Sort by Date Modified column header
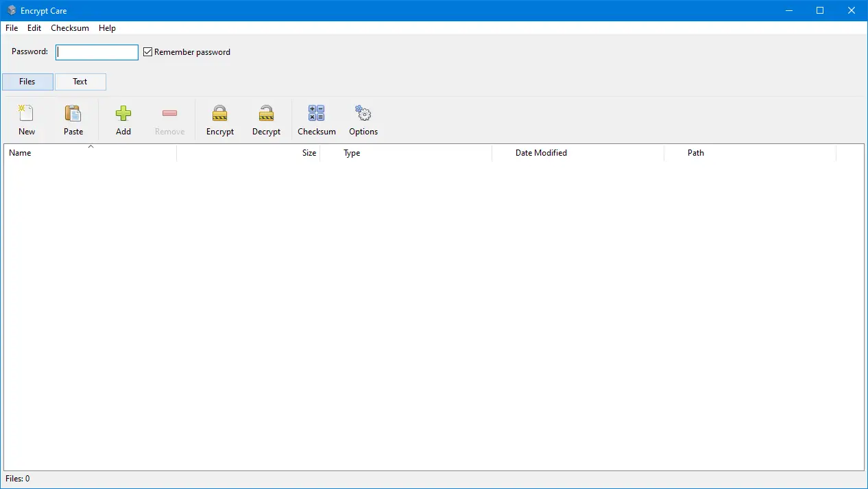 tap(578, 153)
